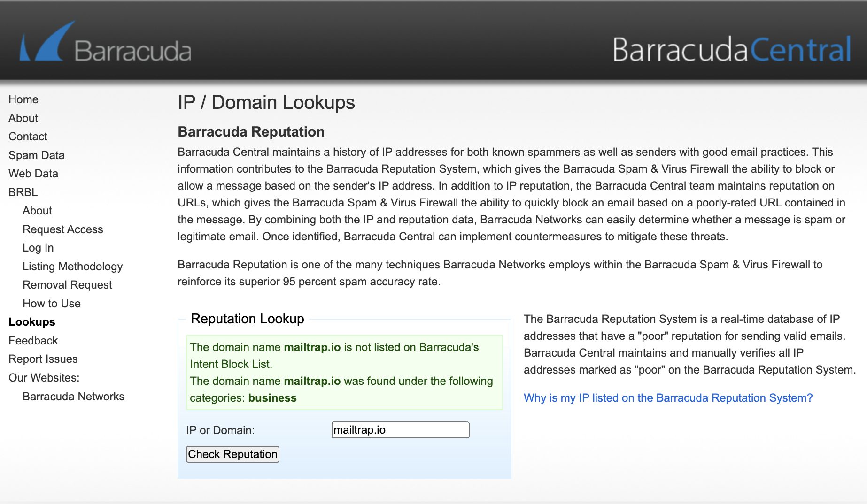Open the Listing Methodology page
Viewport: 867px width, 504px height.
72,267
